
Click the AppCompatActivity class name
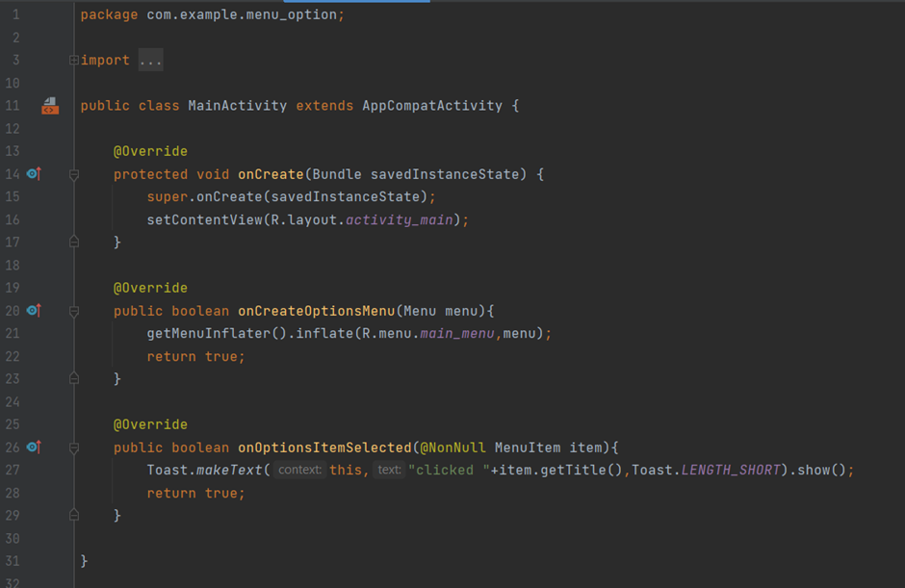tap(431, 106)
